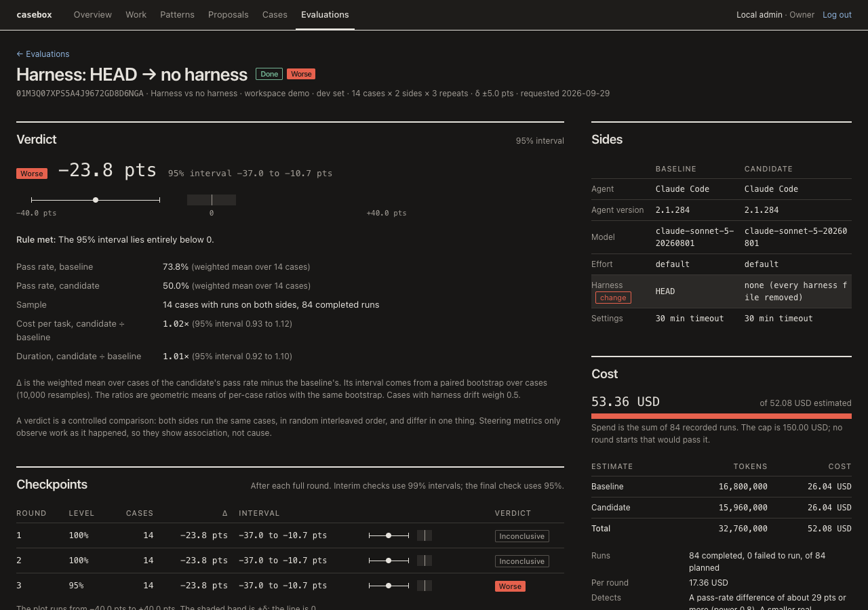Click the −23.8 pts verdict value
This screenshot has width=868, height=610.
(x=108, y=170)
